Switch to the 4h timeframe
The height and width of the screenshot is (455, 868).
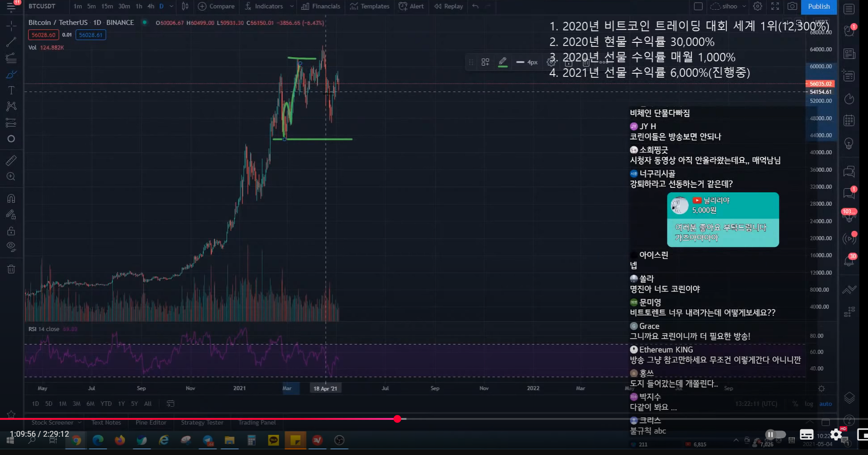tap(151, 6)
